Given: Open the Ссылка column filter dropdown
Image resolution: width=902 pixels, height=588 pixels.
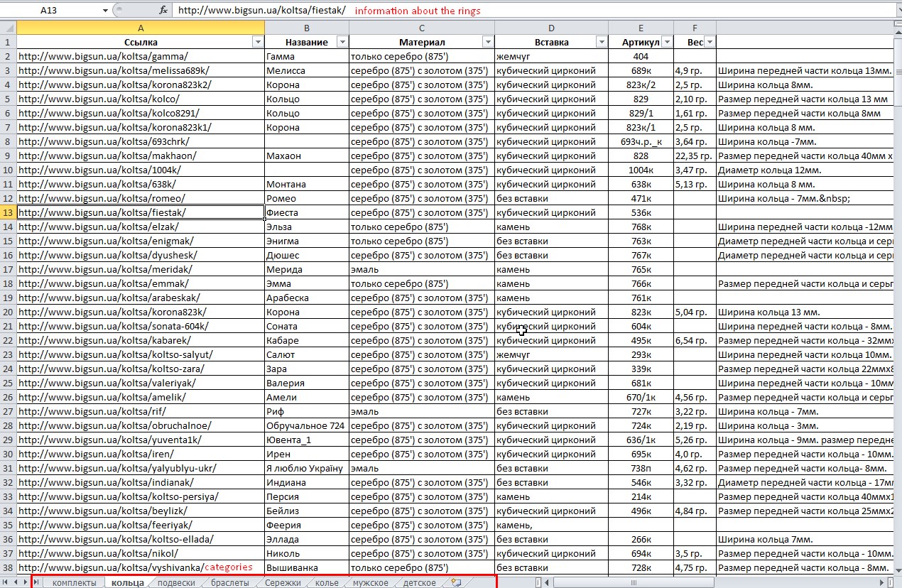Looking at the screenshot, I should (x=258, y=42).
